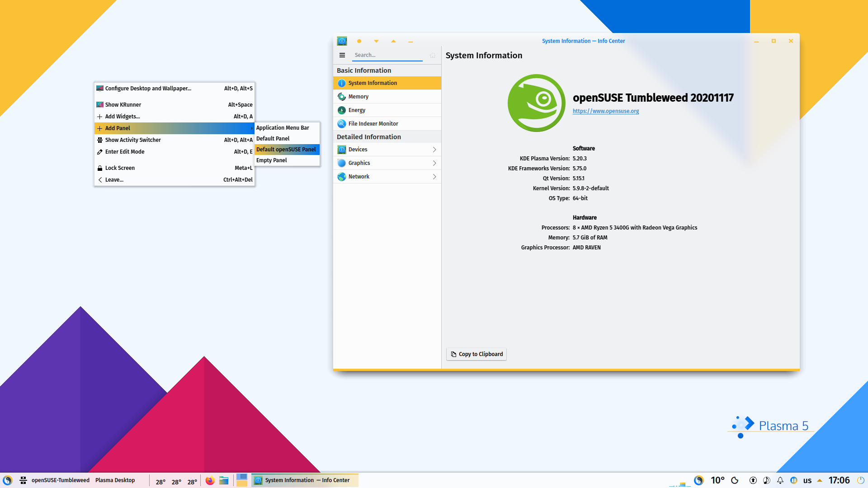Open the Energy sidebar icon

(342, 110)
